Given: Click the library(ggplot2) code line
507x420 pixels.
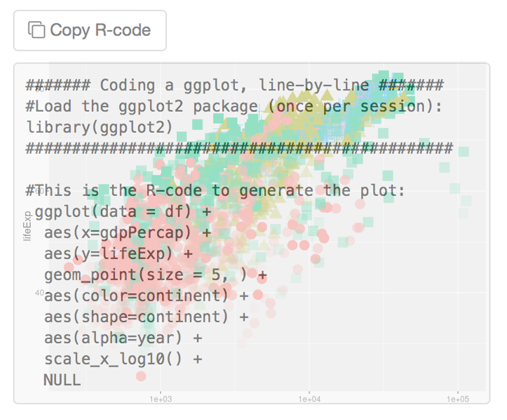Looking at the screenshot, I should pos(99,127).
